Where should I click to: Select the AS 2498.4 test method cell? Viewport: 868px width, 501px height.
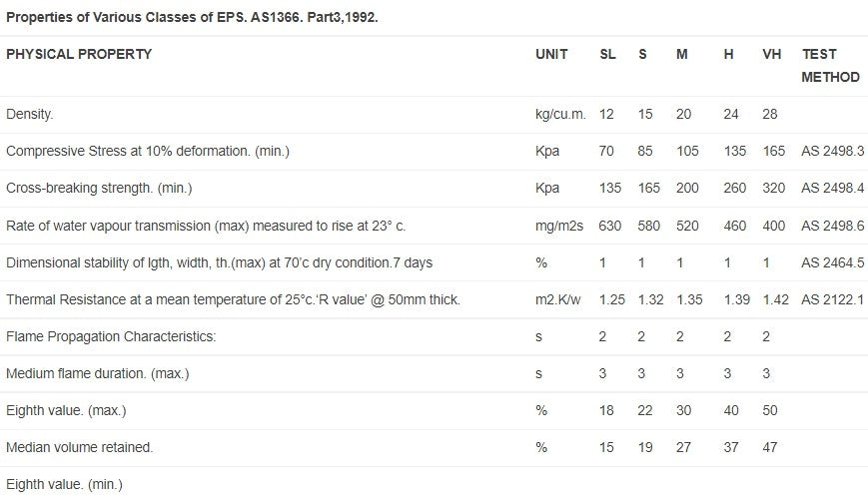coord(832,189)
